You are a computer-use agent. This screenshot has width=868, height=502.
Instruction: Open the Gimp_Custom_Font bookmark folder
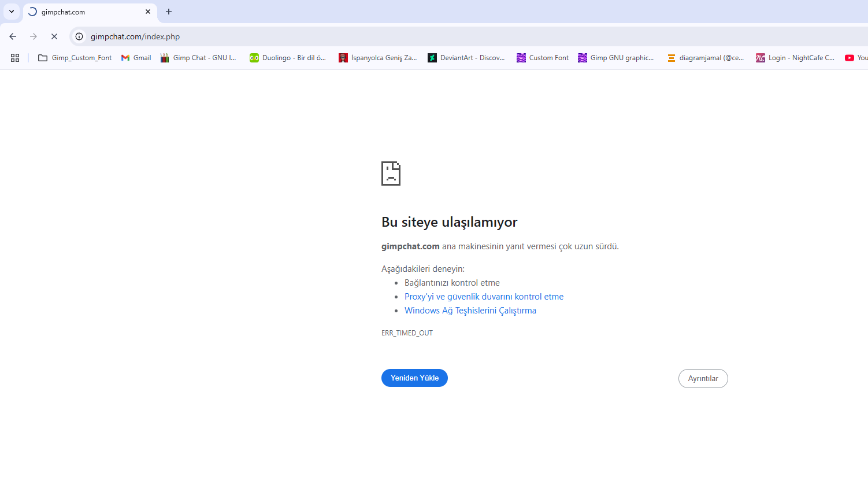coord(75,58)
